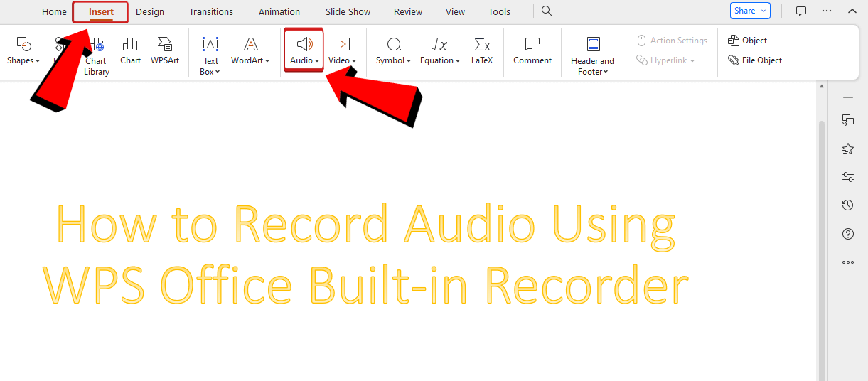Image resolution: width=868 pixels, height=381 pixels.
Task: Collapse the ribbon with the up chevron
Action: (x=852, y=11)
